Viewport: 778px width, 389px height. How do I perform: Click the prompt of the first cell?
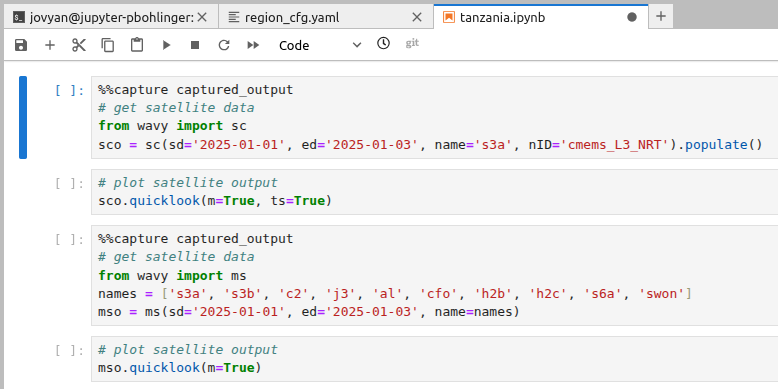(x=70, y=91)
